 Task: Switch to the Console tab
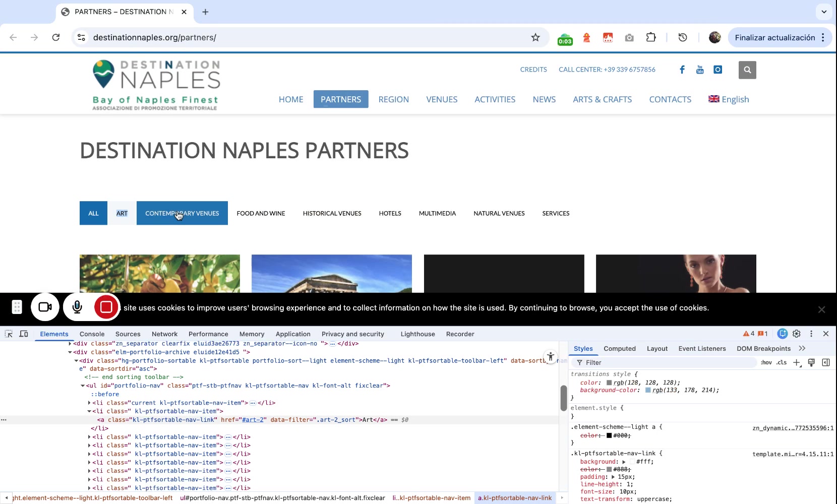pos(92,334)
